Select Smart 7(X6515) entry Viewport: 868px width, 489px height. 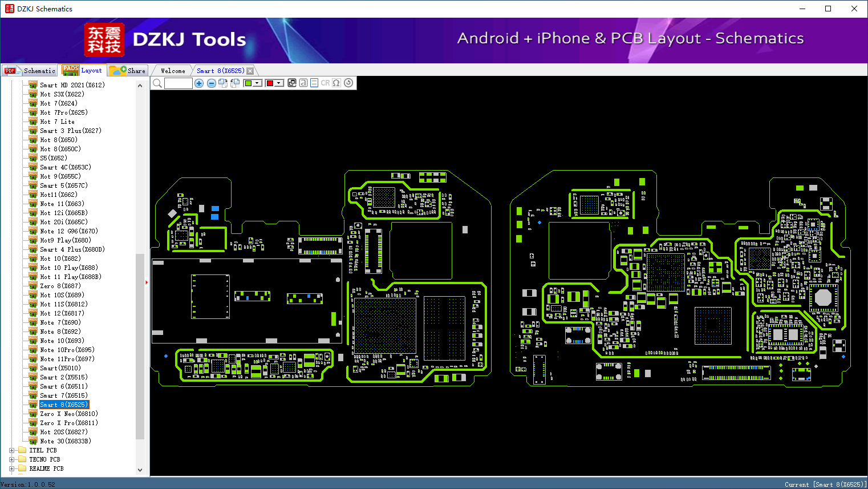[x=64, y=395]
